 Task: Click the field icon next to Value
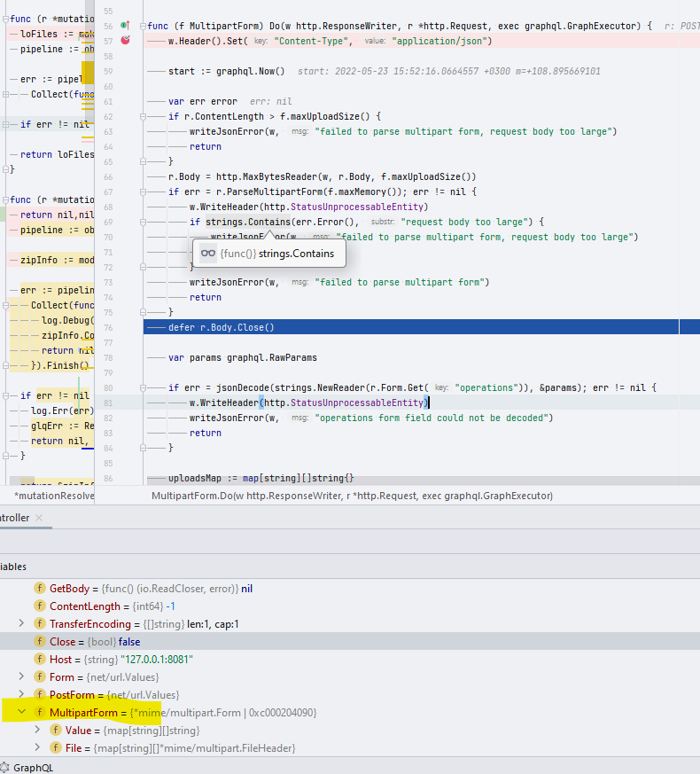click(x=55, y=731)
